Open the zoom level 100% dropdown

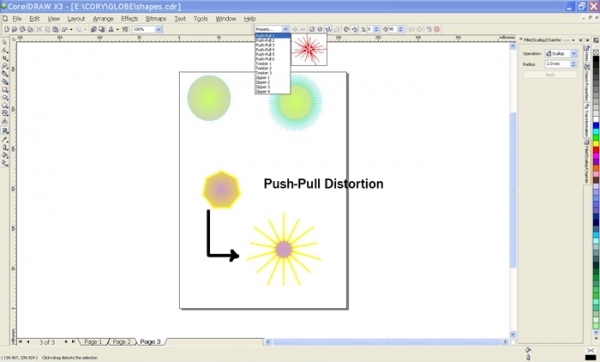[158, 29]
